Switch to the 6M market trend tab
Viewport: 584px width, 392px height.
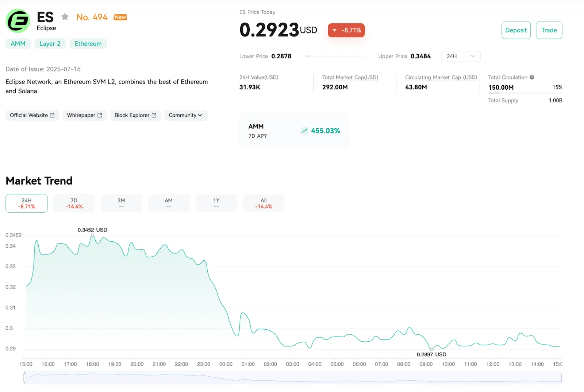tap(169, 203)
